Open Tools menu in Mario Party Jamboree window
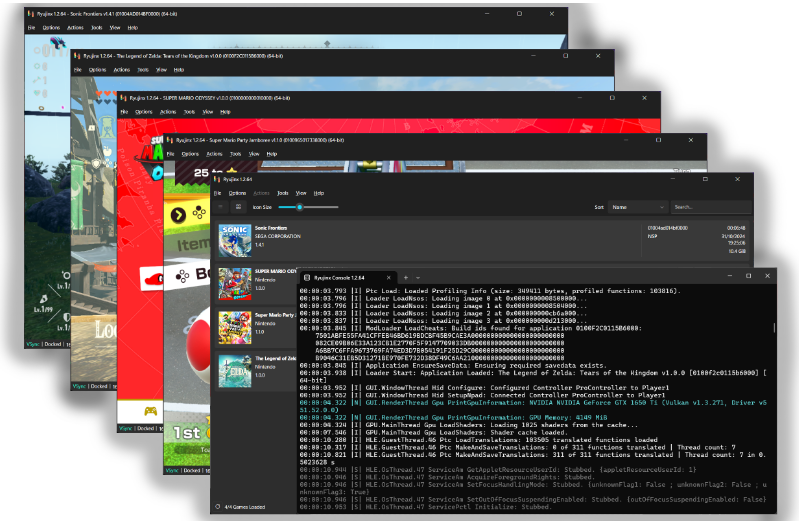 click(235, 154)
